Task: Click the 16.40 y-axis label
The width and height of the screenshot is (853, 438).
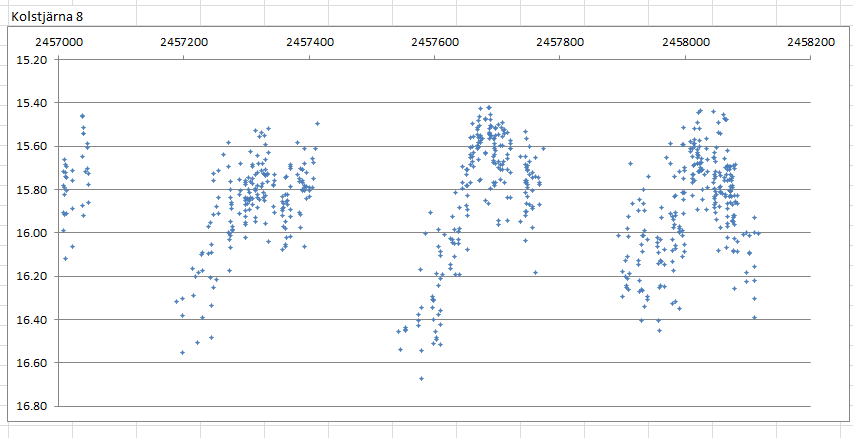Action: (x=33, y=320)
